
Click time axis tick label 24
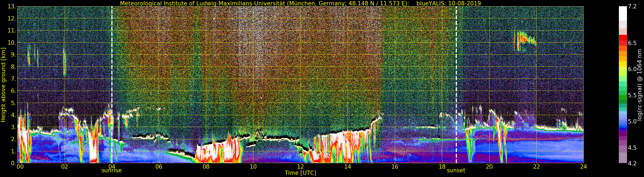pos(583,167)
